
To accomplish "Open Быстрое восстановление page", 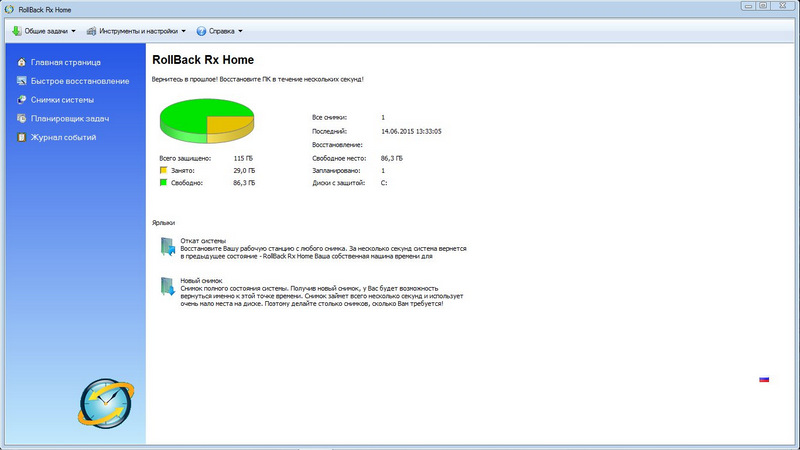I will [x=80, y=81].
